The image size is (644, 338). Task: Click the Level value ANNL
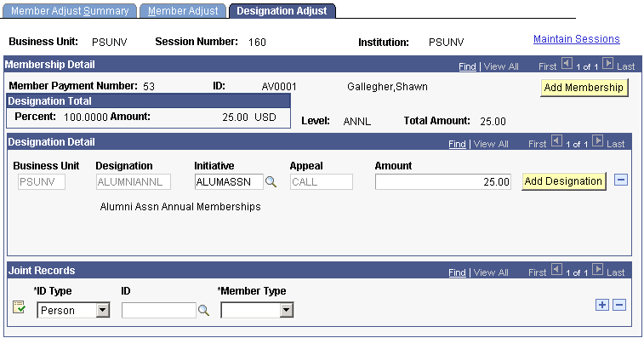357,121
